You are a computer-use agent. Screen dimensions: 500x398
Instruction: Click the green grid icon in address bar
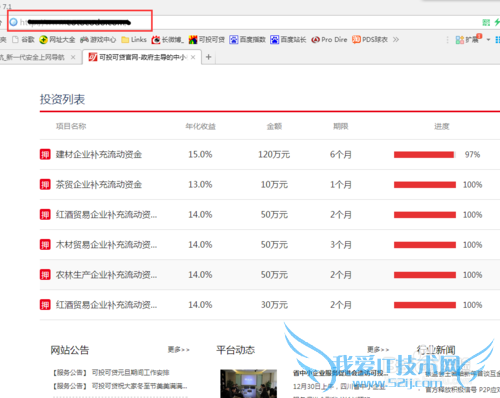[x=486, y=22]
